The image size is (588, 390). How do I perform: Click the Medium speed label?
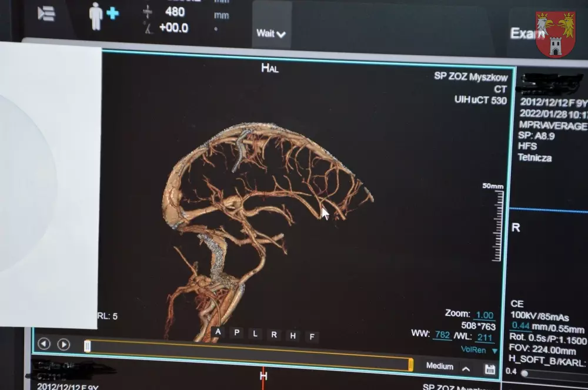[x=440, y=367]
